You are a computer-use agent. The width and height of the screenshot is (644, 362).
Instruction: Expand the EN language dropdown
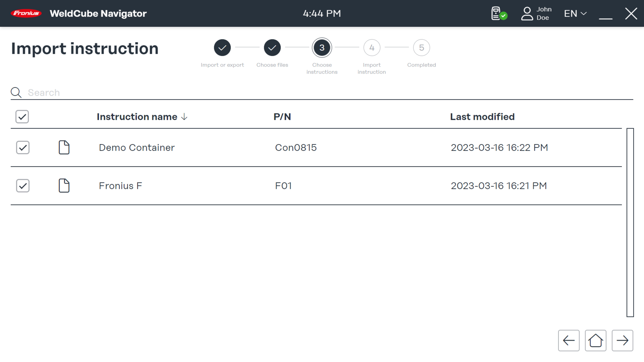coord(575,14)
